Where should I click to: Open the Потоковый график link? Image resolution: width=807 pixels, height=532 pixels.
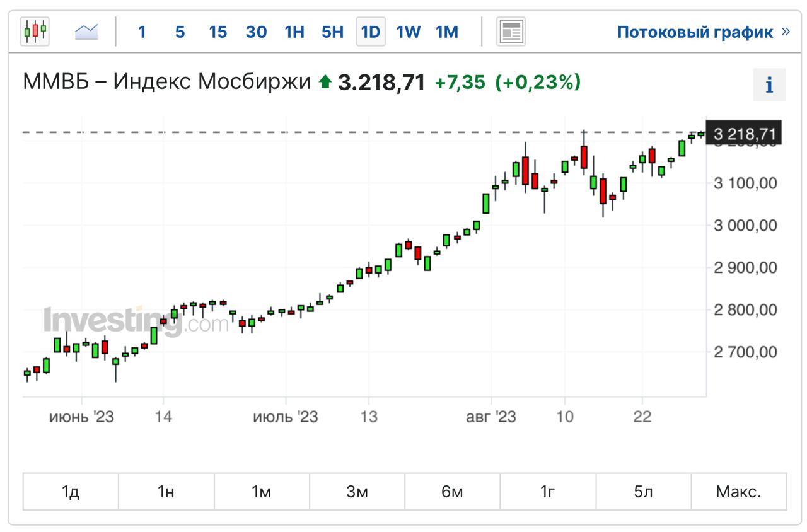[703, 32]
